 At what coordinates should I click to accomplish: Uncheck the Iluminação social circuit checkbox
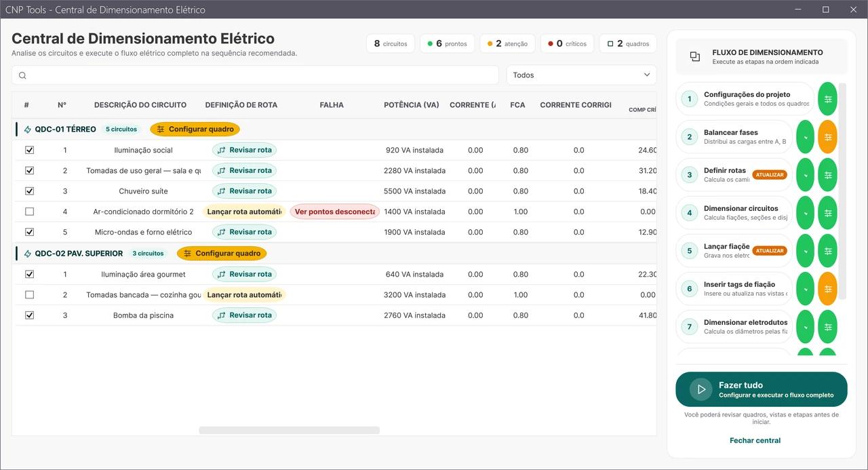coord(29,151)
